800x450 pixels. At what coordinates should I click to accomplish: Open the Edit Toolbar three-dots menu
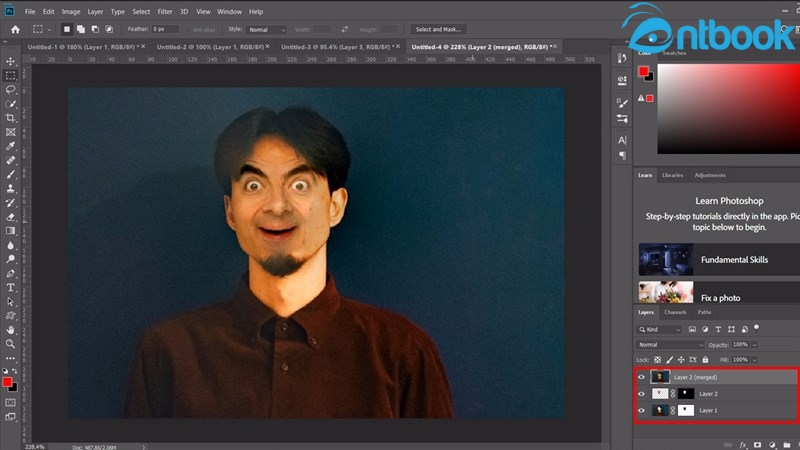coord(10,358)
